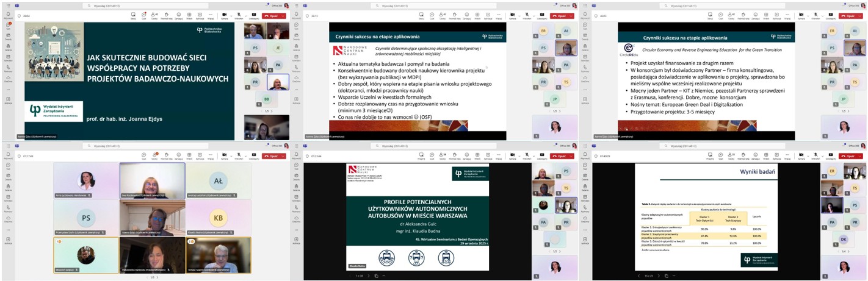
Task: Switch to Zespoły in the gallery-view window's sidebar
Action: point(9,177)
